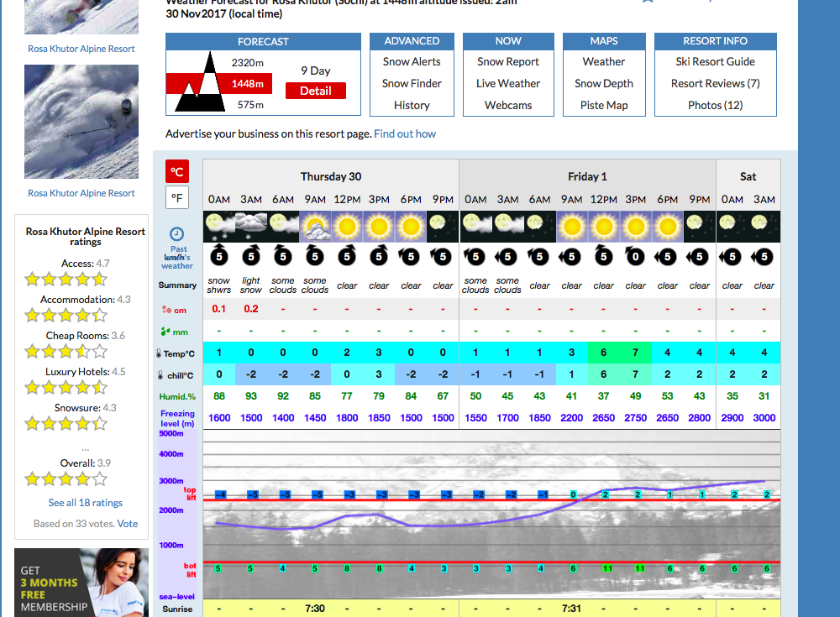Screen dimensions: 840x617
Task: Open Webcams
Action: 508,106
